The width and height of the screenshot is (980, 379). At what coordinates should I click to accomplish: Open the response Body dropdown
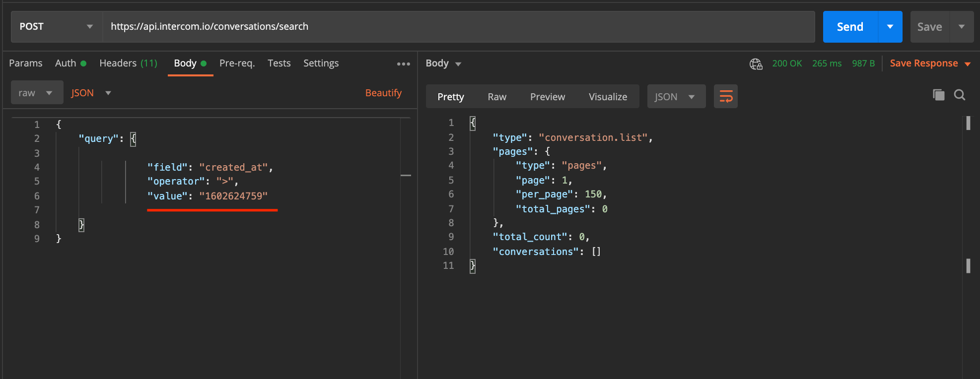click(x=443, y=63)
